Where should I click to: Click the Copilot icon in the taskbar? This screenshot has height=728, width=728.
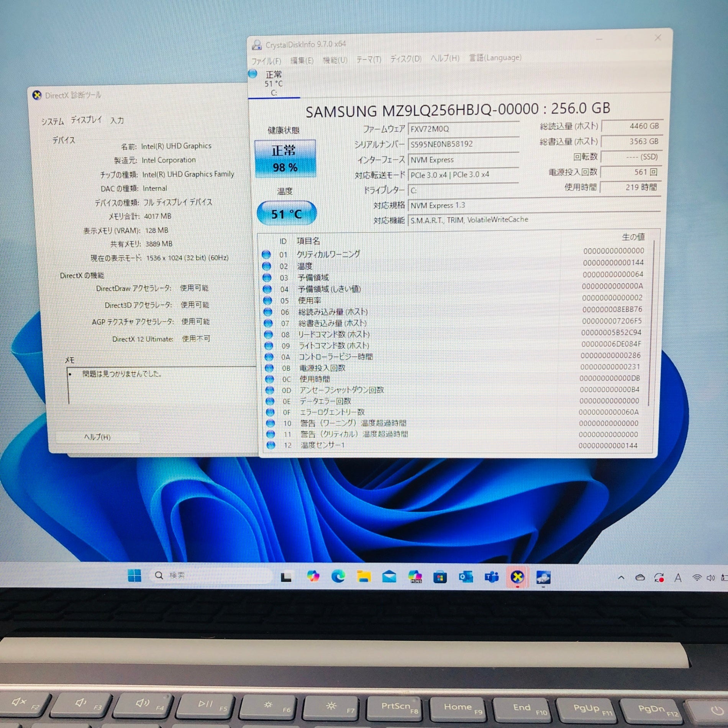(x=313, y=576)
